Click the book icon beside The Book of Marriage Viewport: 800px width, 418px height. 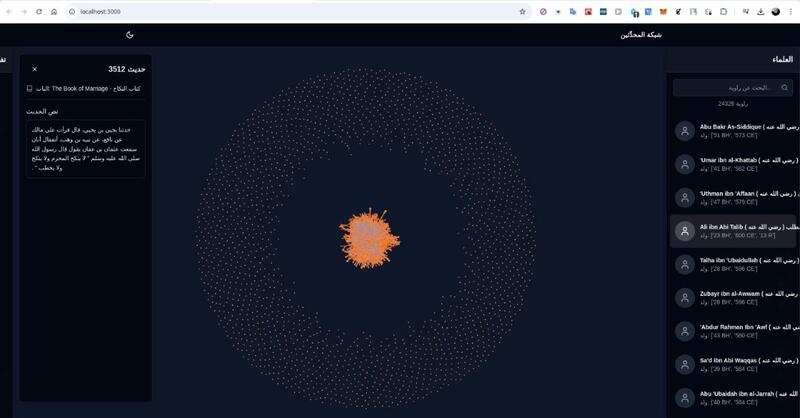pyautogui.click(x=30, y=88)
